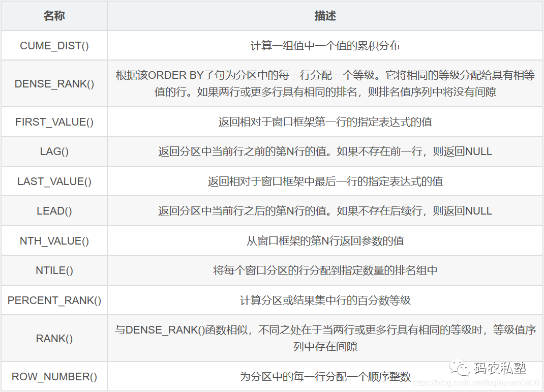Click description starting 与DENSE_RANK()函数相似
Viewport: 544px width, 392px height.
(x=325, y=338)
